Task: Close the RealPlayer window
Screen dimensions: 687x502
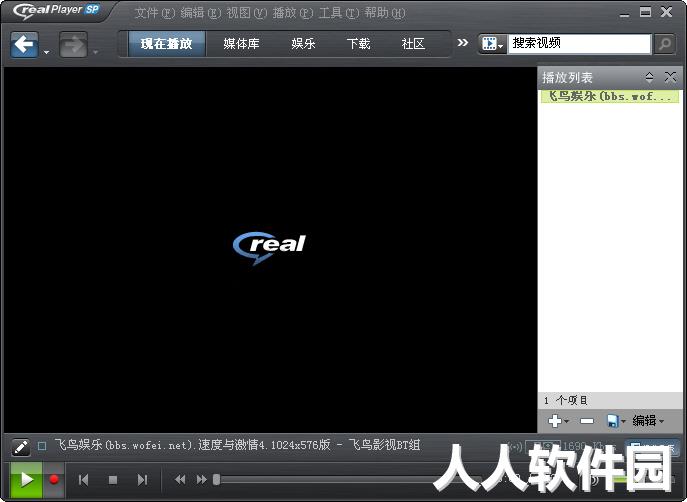Action: tap(666, 12)
